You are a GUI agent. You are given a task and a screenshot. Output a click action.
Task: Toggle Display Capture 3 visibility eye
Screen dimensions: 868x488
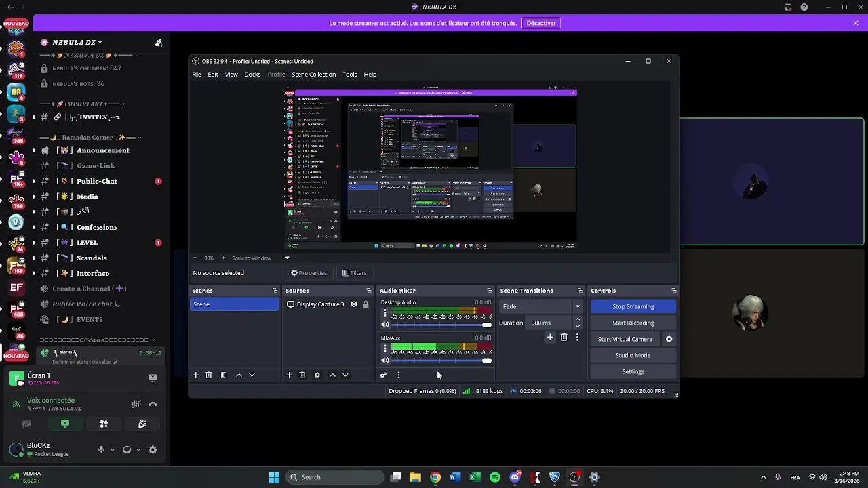click(x=353, y=304)
